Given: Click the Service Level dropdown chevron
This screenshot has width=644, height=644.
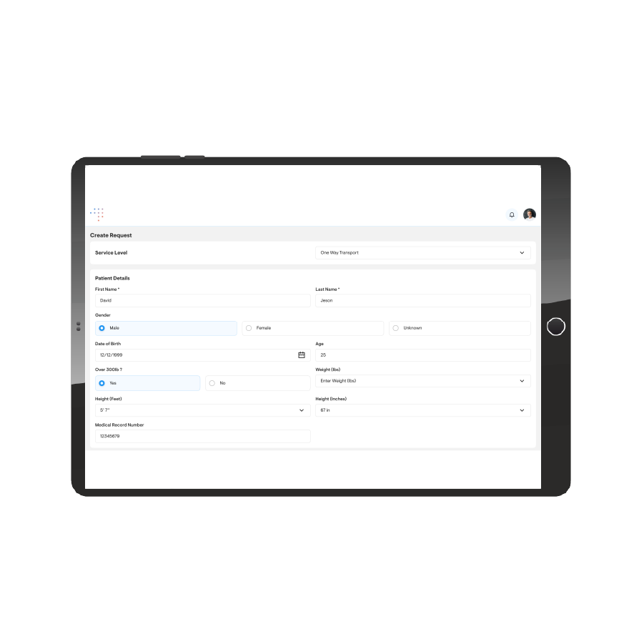Looking at the screenshot, I should [x=522, y=252].
